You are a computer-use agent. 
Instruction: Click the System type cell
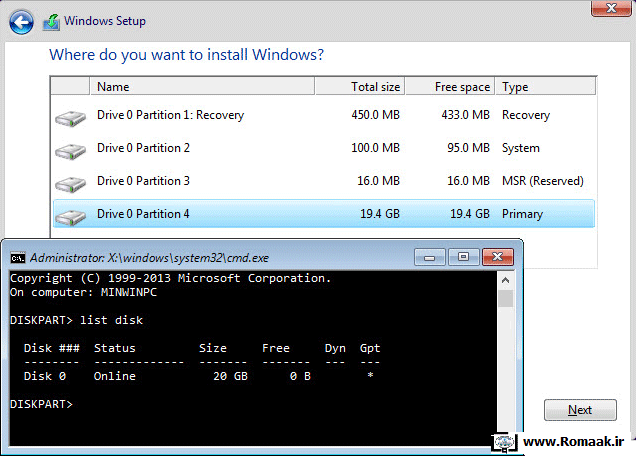[x=521, y=148]
